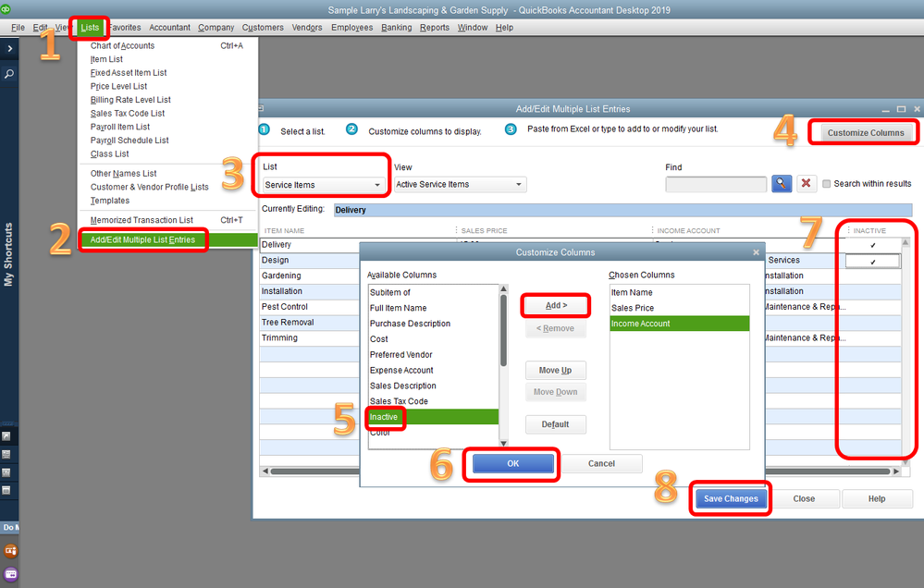Click inside the Find input field
Image resolution: width=924 pixels, height=588 pixels.
[715, 184]
